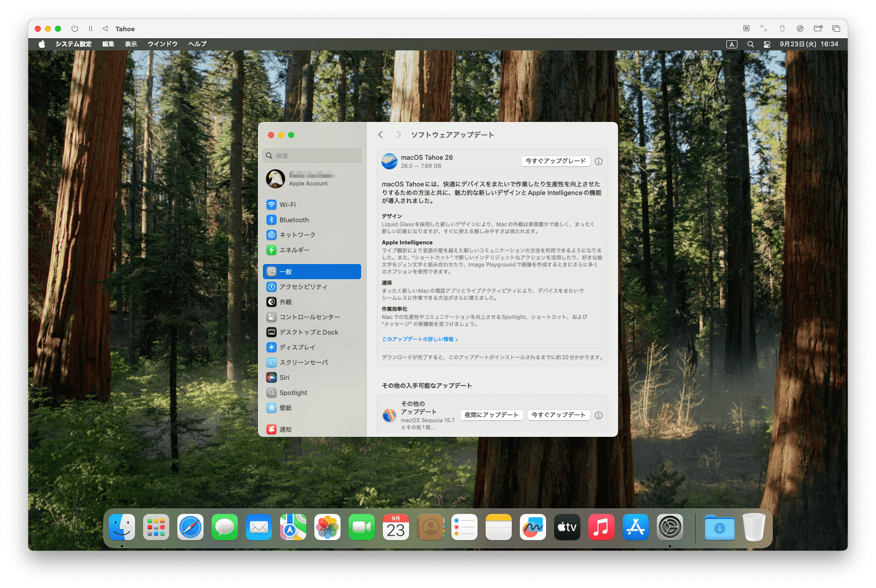876x588 pixels.
Task: Open Downloads folder in the Dock
Action: coord(720,527)
